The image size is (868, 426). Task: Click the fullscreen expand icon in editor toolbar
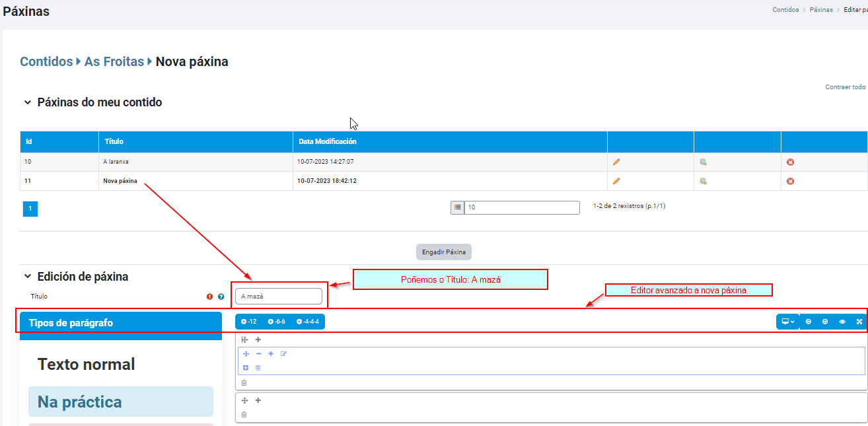(859, 322)
